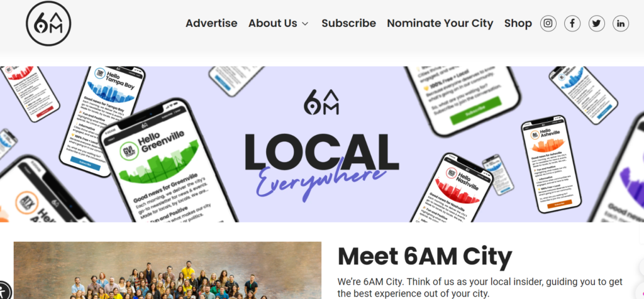Open the Facebook social icon
The image size is (644, 299).
[x=572, y=23]
